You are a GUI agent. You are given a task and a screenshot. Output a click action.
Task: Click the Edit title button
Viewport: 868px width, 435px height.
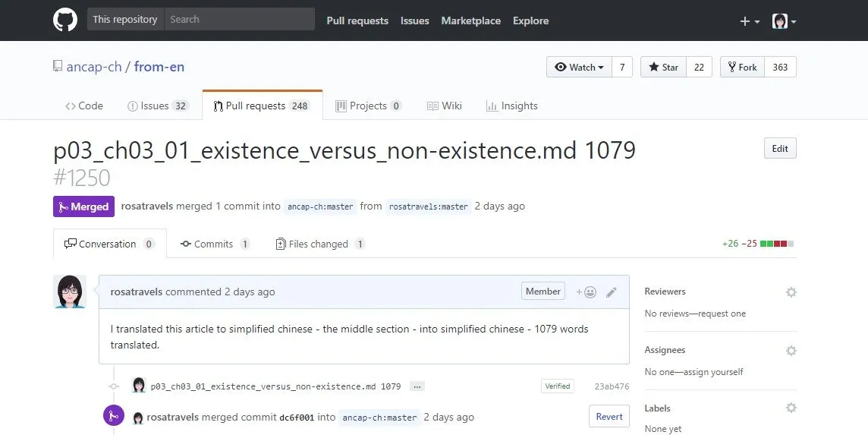(x=780, y=149)
